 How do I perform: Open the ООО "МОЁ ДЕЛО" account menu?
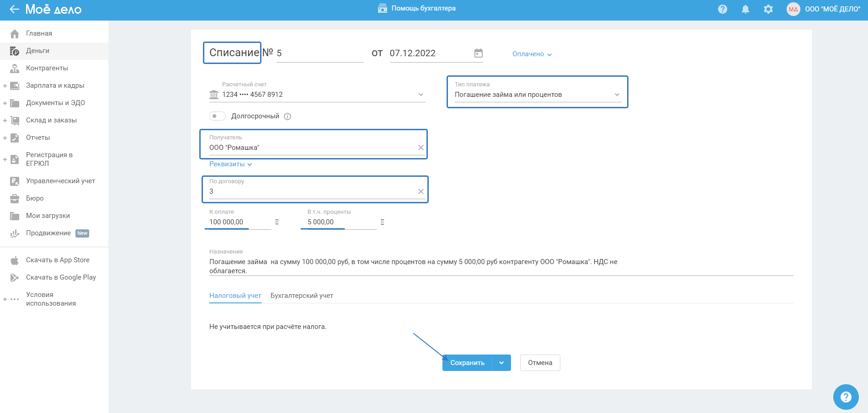tap(832, 9)
